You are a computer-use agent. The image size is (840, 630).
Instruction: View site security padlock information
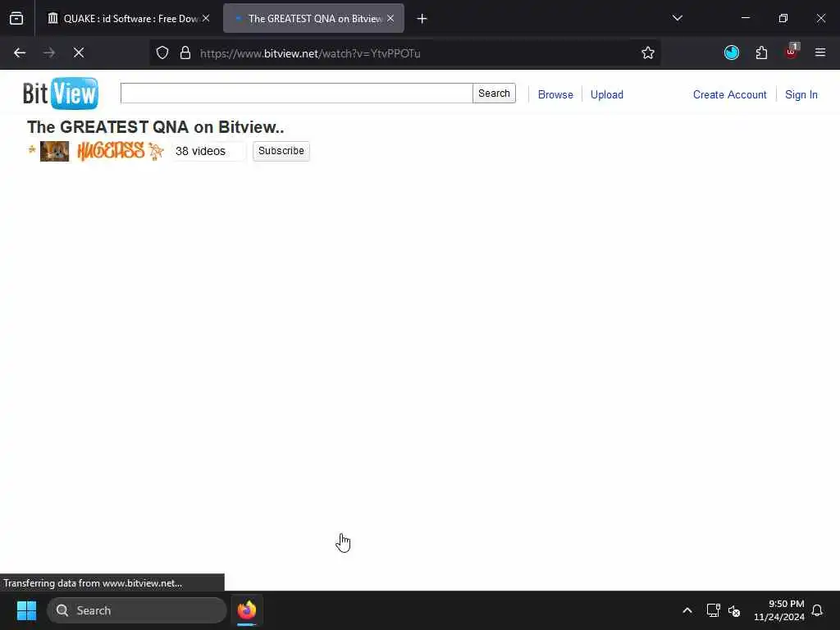tap(185, 52)
